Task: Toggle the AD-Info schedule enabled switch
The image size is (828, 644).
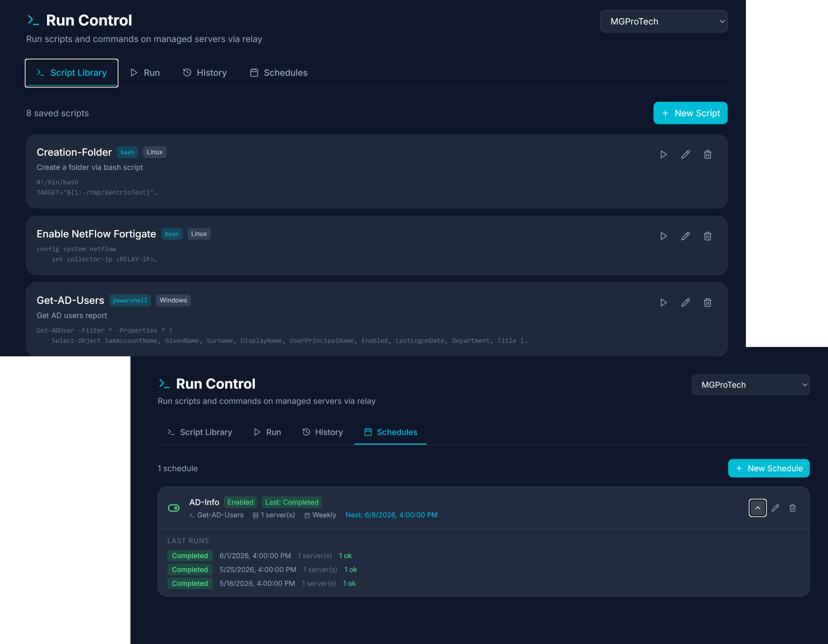Action: pos(174,508)
